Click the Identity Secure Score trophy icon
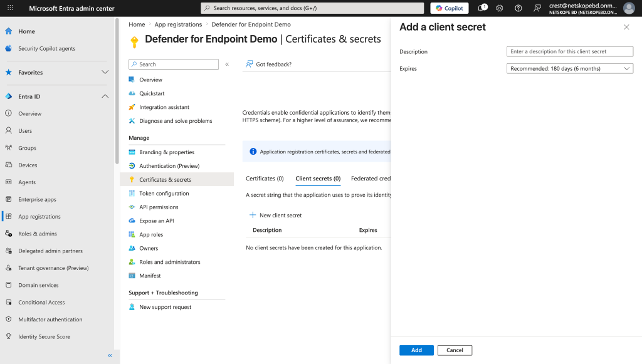Screen dimensions: 642x364 pos(9,336)
